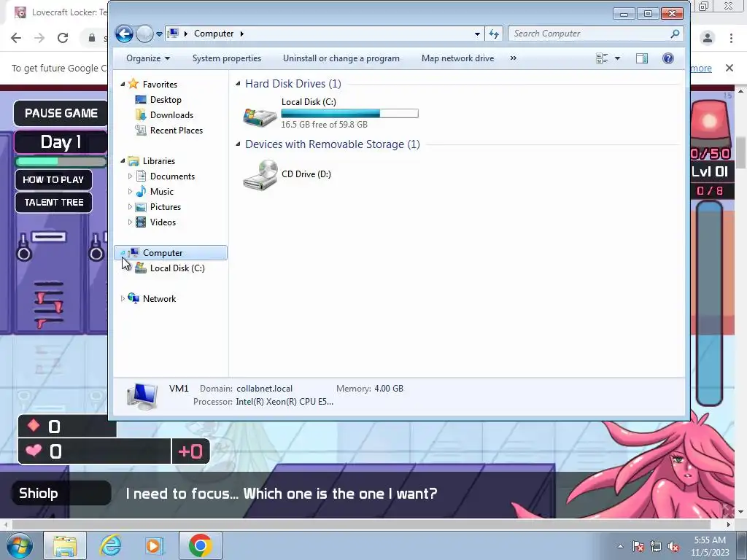Open recent pages dropdown next to forward arrow
Screen dimensions: 747x560
tap(159, 34)
